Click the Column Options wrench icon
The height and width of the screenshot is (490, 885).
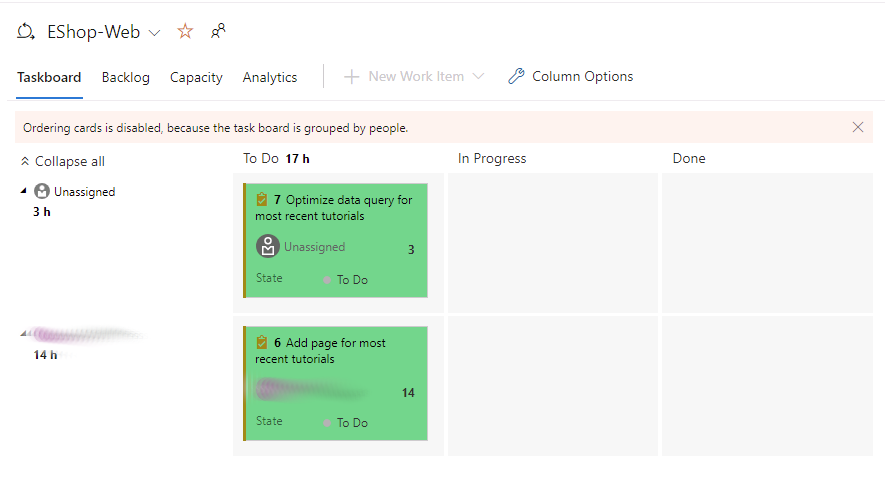click(516, 76)
